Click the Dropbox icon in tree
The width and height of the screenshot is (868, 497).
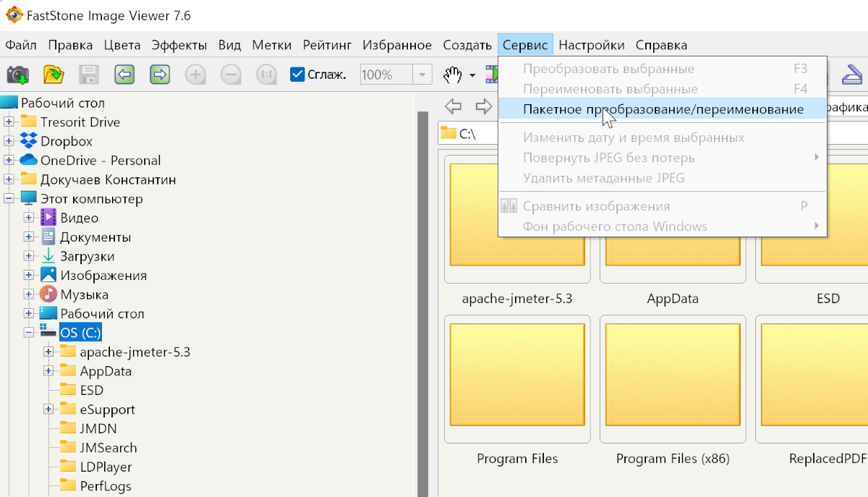29,141
